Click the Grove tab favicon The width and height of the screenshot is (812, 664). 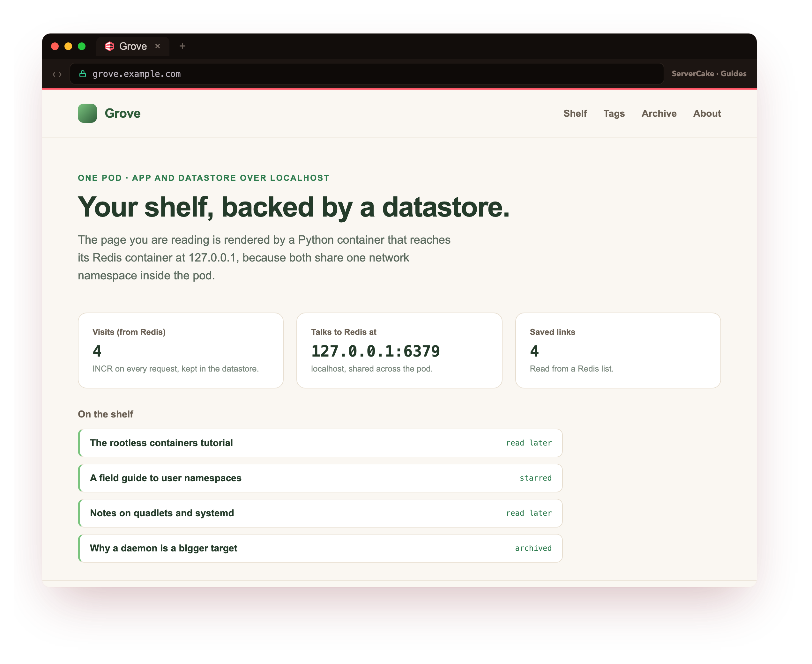110,46
